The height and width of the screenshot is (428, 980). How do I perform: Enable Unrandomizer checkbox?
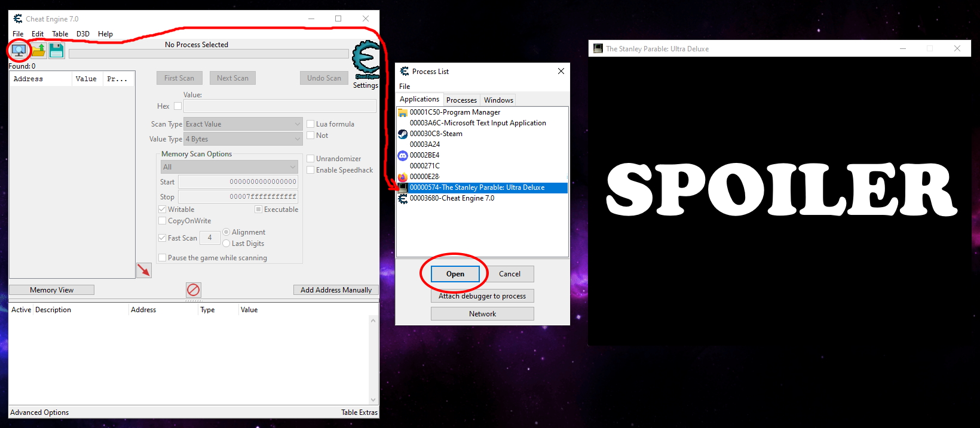tap(310, 159)
